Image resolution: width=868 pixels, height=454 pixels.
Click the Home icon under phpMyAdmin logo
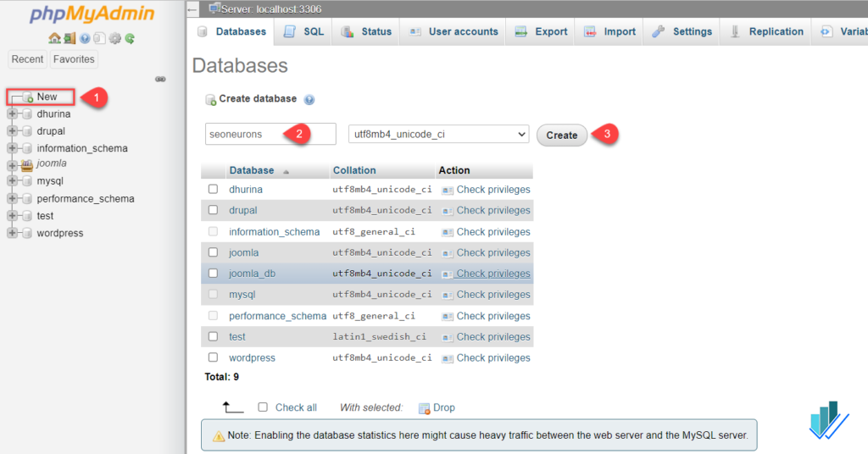click(54, 38)
